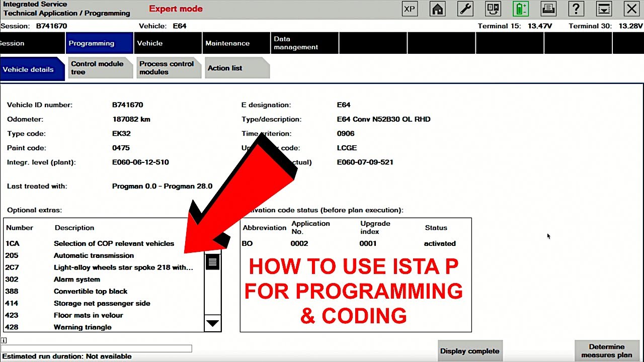Click E64 Conv N52B30 OL RHD description
Image resolution: width=644 pixels, height=362 pixels.
pyautogui.click(x=384, y=119)
